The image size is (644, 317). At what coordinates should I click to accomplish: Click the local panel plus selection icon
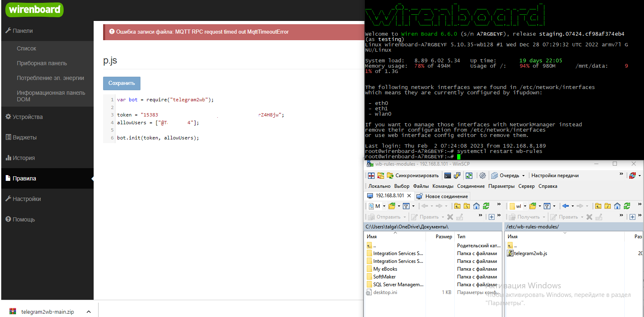point(491,217)
